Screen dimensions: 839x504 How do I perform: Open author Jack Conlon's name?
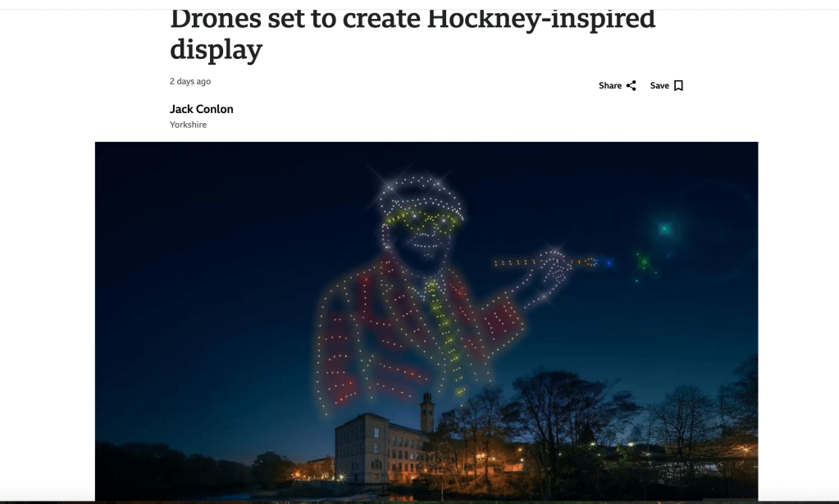[201, 109]
